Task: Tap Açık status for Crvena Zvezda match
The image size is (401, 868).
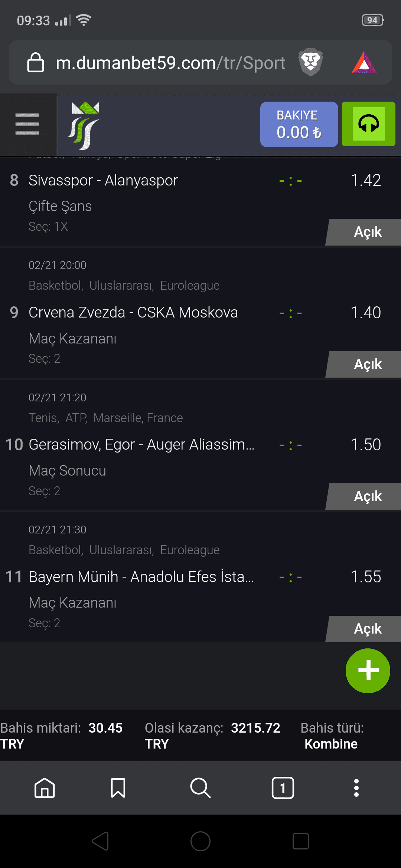Action: (364, 365)
